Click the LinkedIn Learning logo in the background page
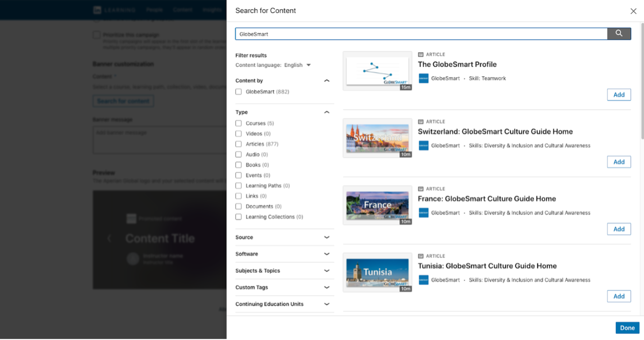The height and width of the screenshot is (340, 644). tap(114, 10)
